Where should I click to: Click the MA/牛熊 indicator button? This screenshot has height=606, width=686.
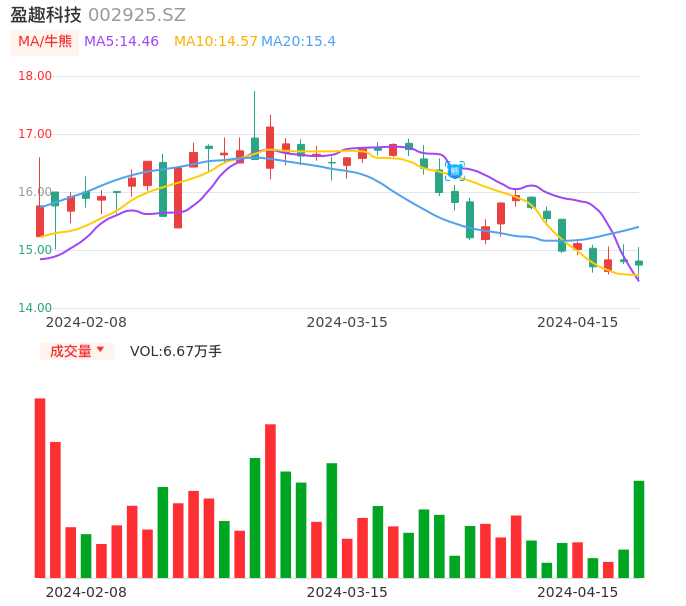pyautogui.click(x=45, y=42)
